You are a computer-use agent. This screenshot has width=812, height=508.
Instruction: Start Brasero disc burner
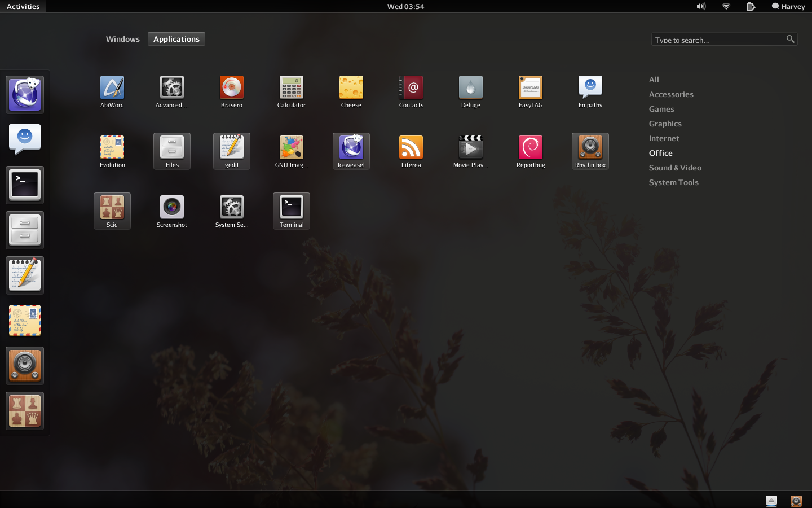[x=232, y=91]
